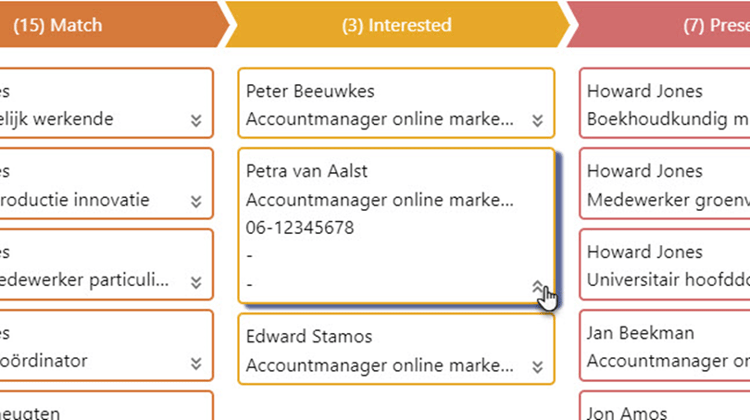
Task: Select the (3) Interested stage header
Action: 397,25
